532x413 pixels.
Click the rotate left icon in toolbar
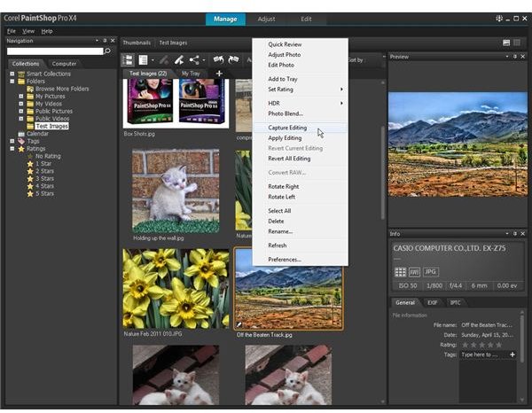click(218, 59)
